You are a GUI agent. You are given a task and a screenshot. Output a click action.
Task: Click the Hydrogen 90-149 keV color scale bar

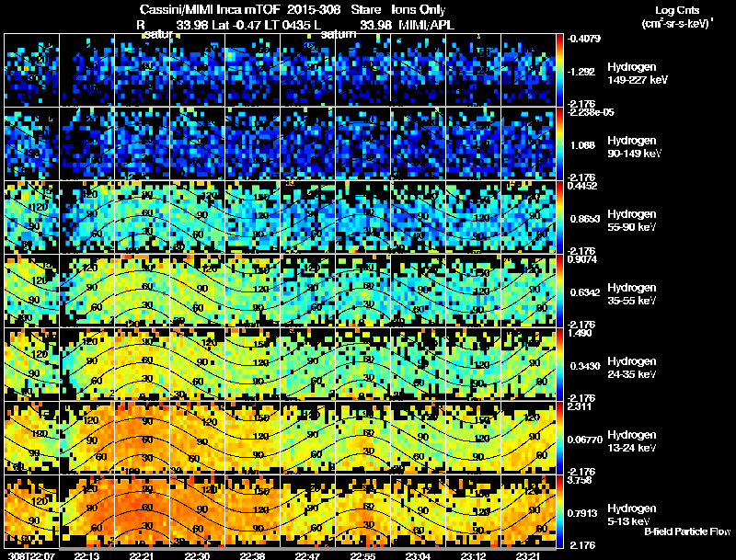point(559,144)
